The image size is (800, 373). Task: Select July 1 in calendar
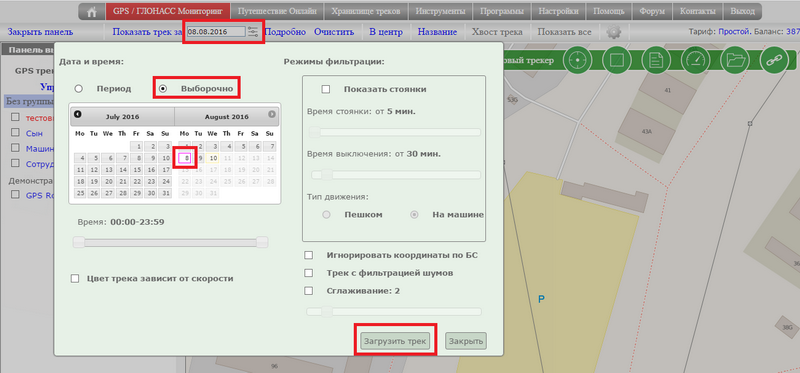[x=137, y=146]
